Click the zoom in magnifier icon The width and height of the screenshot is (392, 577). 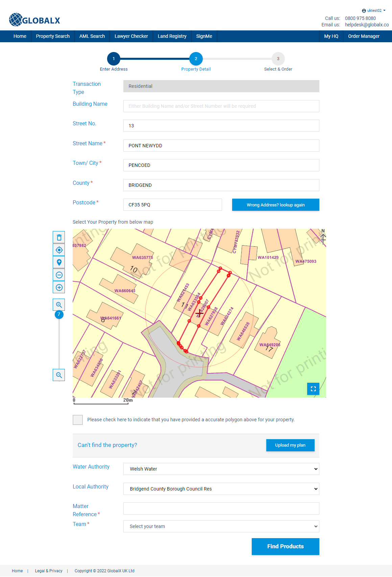pos(59,305)
